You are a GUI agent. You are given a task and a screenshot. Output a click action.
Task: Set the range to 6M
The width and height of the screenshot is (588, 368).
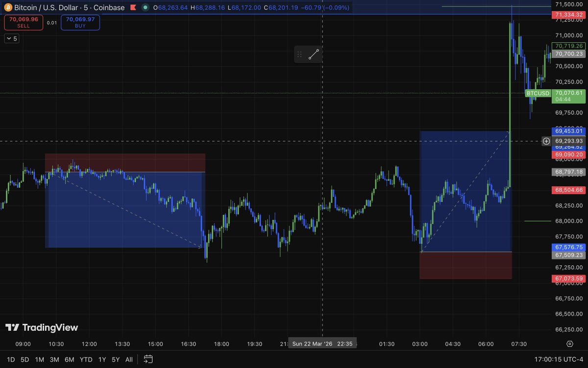pyautogui.click(x=69, y=359)
